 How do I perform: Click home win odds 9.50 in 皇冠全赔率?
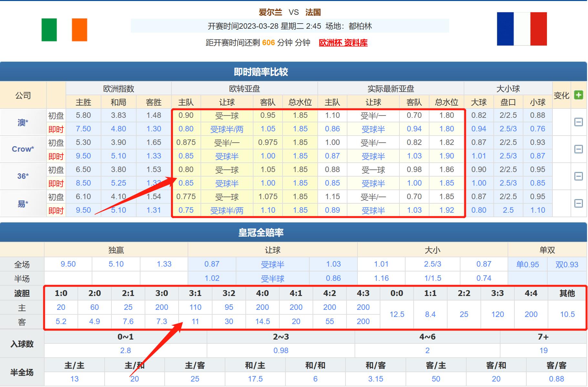point(68,264)
